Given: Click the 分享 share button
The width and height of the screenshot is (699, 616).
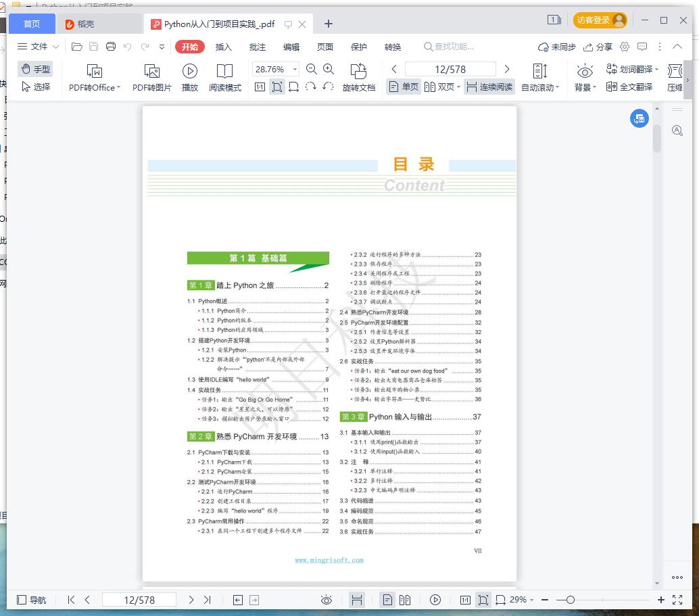Looking at the screenshot, I should coord(598,47).
